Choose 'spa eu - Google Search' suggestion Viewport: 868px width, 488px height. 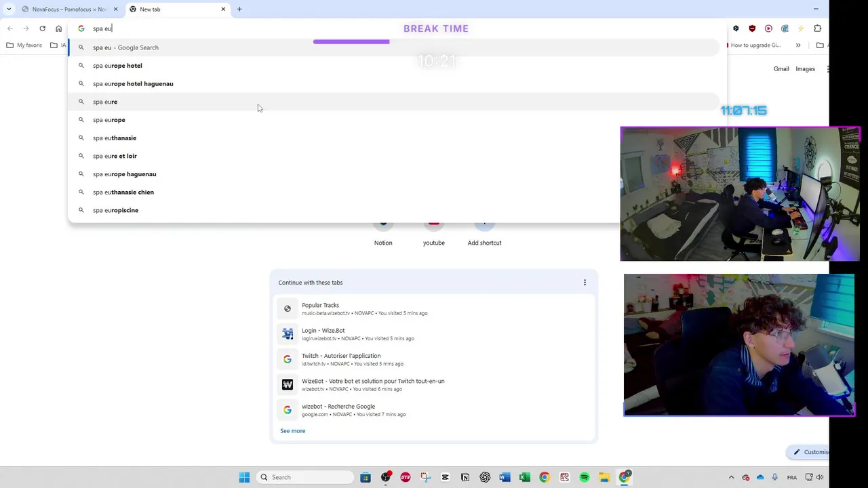(393, 47)
